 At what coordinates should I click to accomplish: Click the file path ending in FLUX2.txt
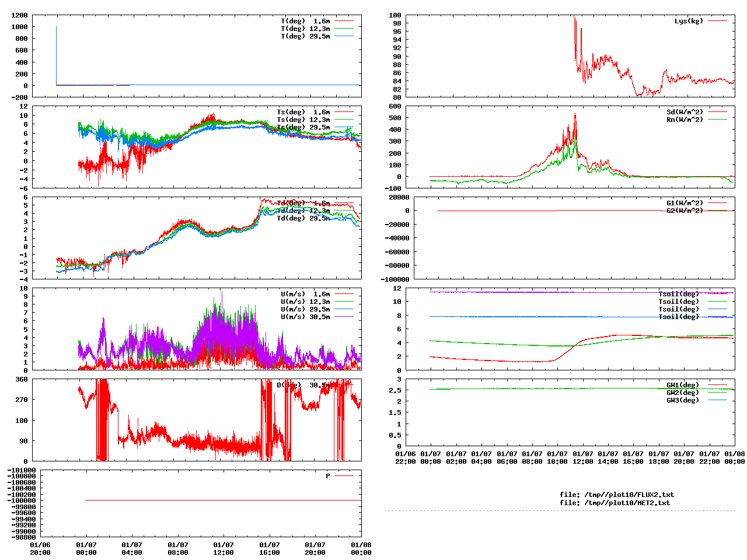click(x=617, y=495)
